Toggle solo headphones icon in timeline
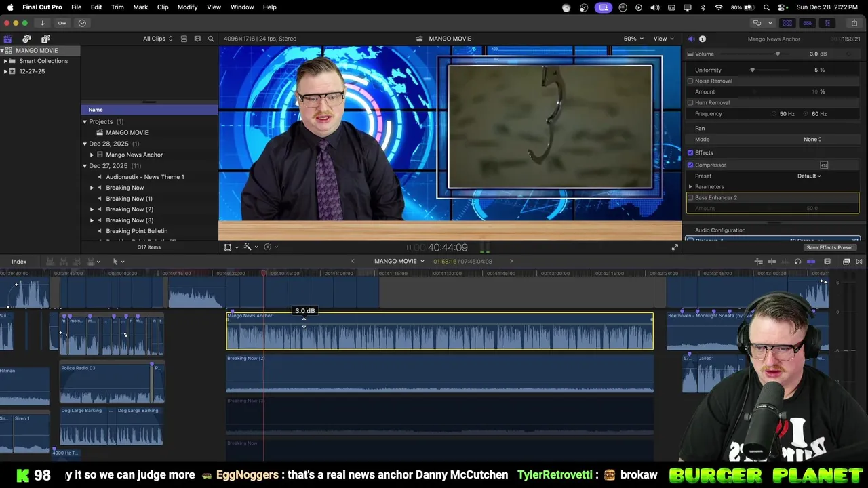 coord(797,261)
